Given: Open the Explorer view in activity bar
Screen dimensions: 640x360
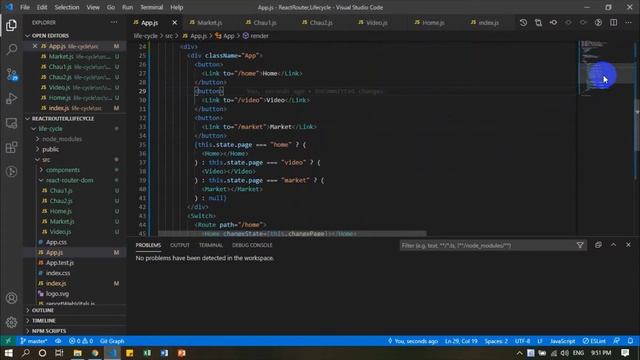Looking at the screenshot, I should coord(11,25).
